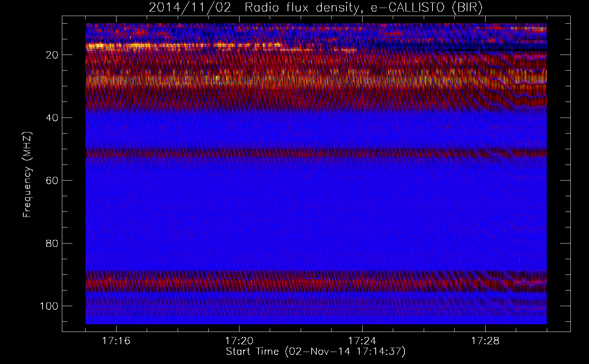Click the "Frequency (MHZ)" axis label
This screenshot has width=589, height=364.
pos(27,175)
